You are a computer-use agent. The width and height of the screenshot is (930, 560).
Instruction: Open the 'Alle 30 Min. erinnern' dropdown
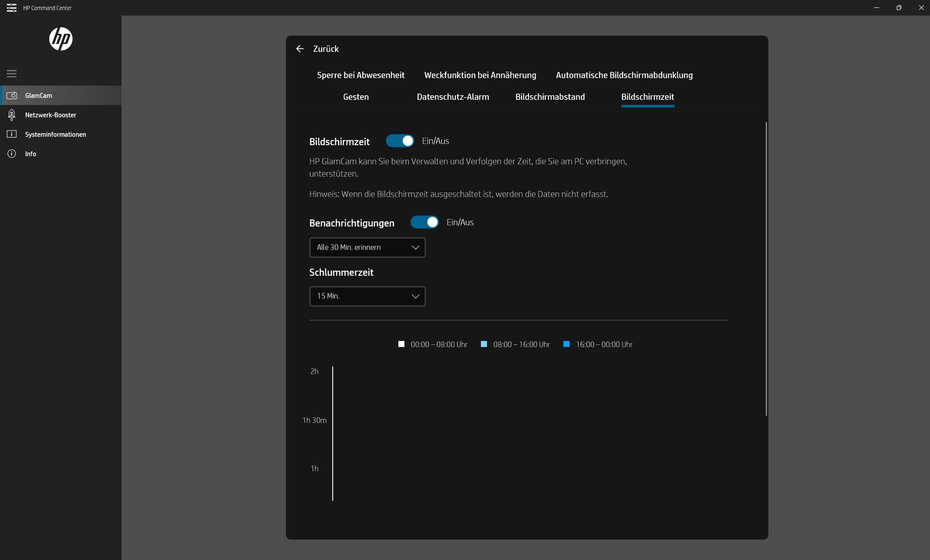pos(367,248)
